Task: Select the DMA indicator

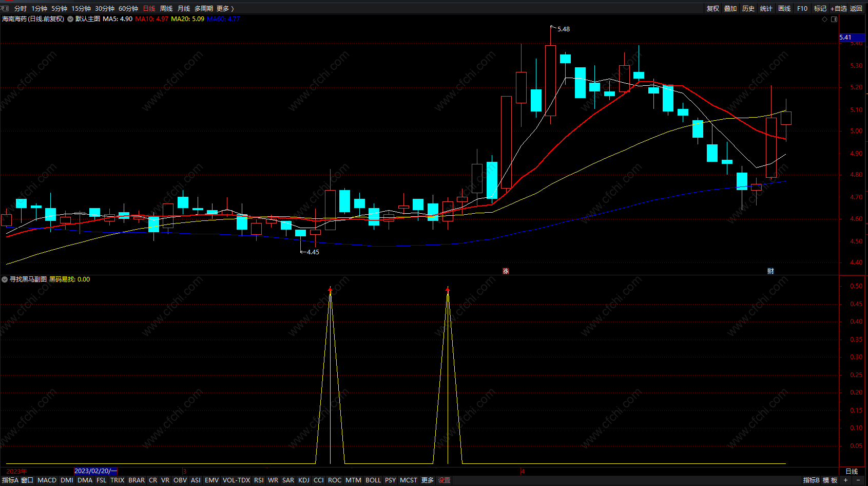Action: [x=85, y=480]
